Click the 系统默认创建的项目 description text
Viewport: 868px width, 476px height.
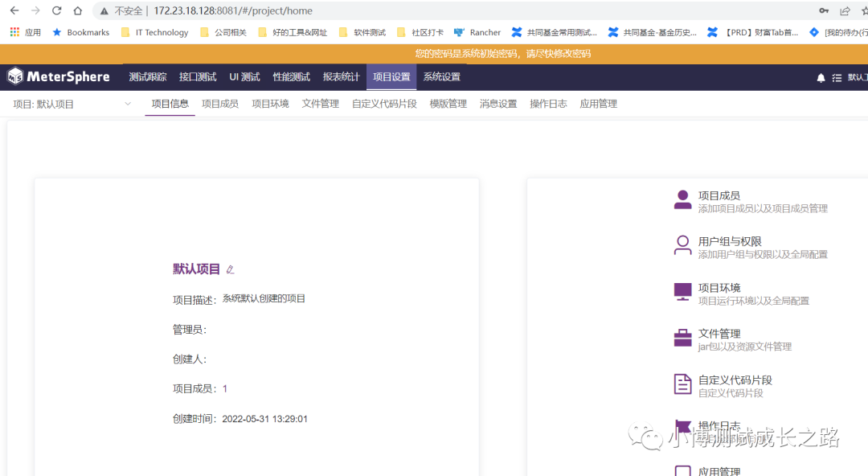coord(264,298)
